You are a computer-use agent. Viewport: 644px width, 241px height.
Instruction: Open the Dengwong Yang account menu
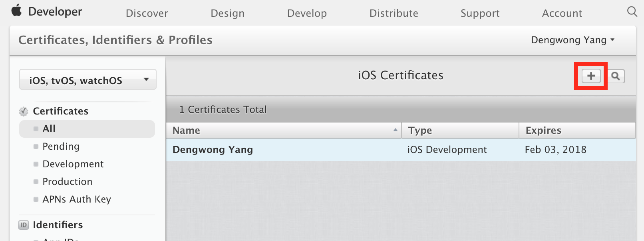[572, 40]
